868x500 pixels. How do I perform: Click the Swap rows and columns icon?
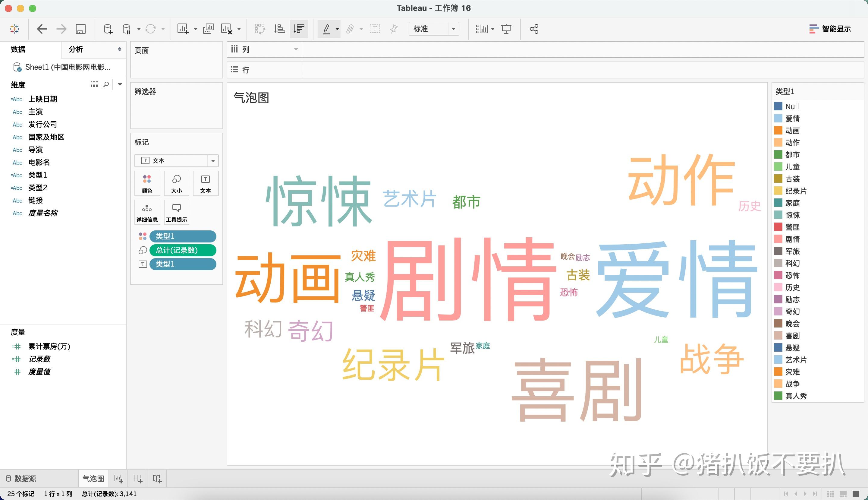(260, 29)
